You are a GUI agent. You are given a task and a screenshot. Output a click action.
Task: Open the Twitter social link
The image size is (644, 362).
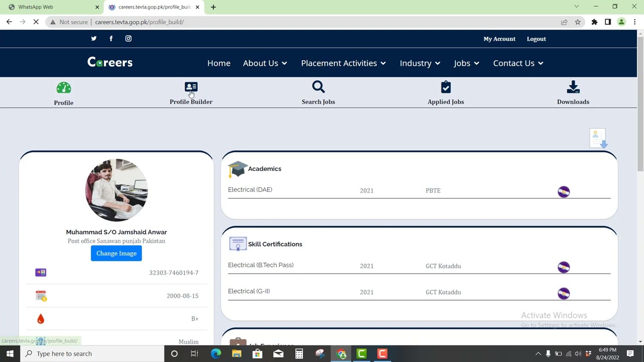pyautogui.click(x=94, y=39)
